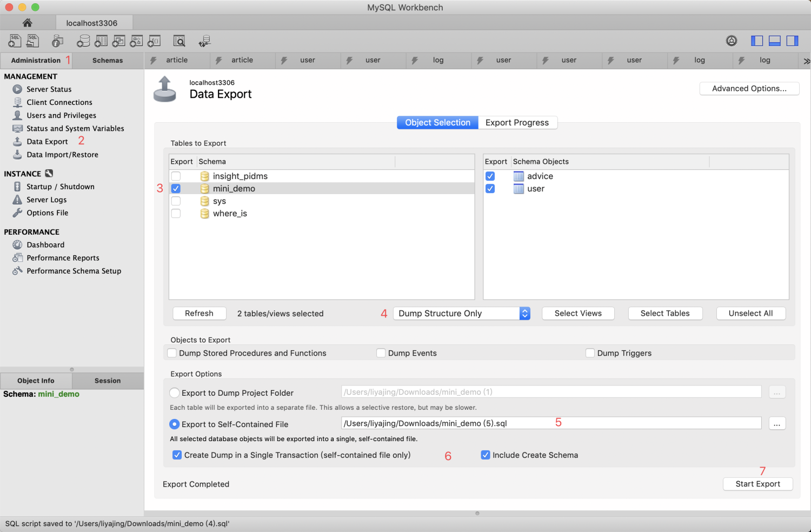Click the self-contained file path field
This screenshot has width=811, height=532.
click(x=551, y=423)
